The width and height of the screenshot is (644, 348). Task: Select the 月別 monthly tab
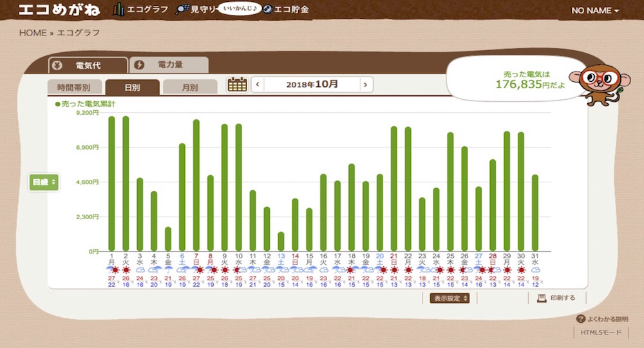189,88
